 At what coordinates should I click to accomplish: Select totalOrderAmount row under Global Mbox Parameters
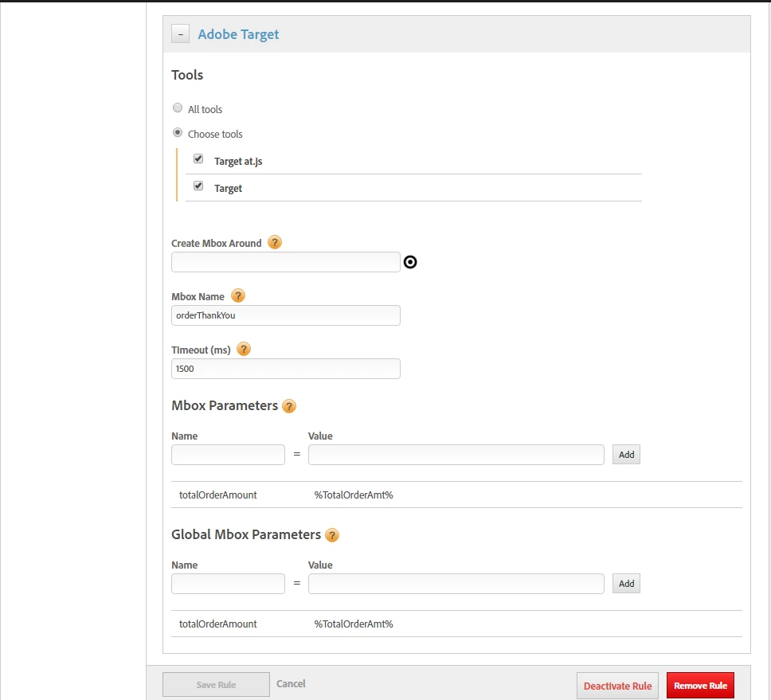[x=456, y=624]
